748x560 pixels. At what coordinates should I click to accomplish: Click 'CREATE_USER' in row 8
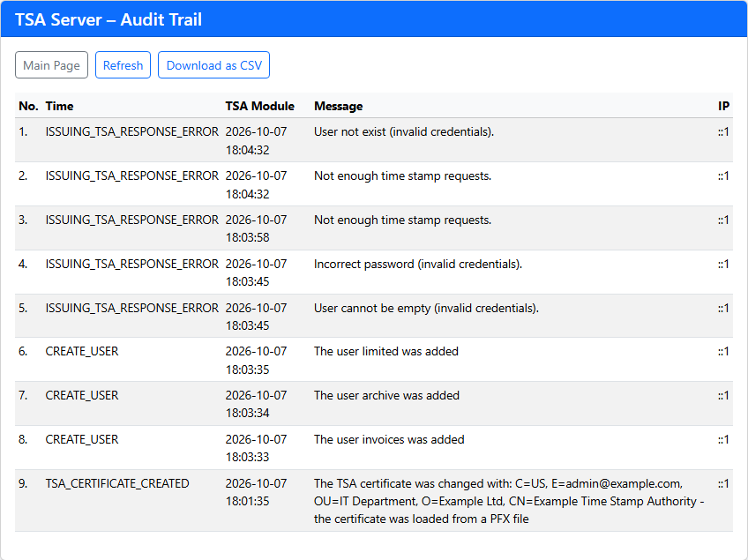[82, 439]
